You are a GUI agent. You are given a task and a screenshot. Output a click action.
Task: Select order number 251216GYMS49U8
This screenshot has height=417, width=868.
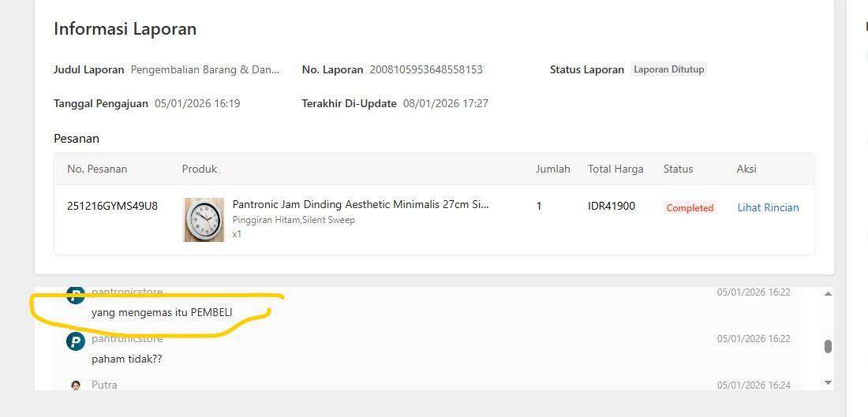(x=112, y=206)
